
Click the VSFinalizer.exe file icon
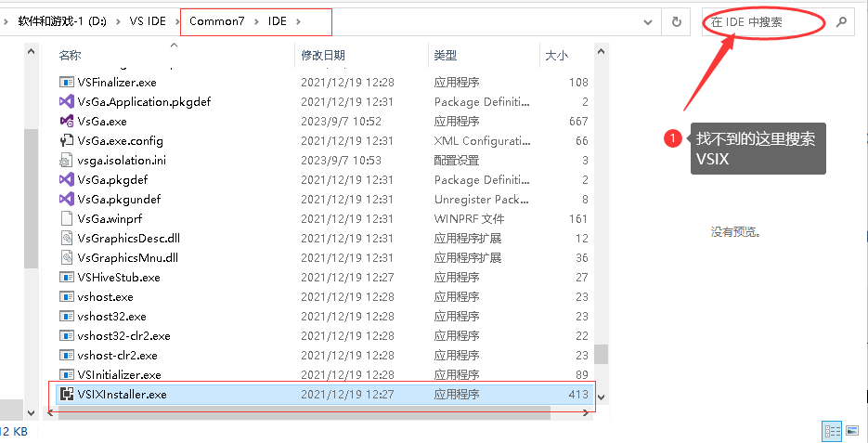coord(67,82)
